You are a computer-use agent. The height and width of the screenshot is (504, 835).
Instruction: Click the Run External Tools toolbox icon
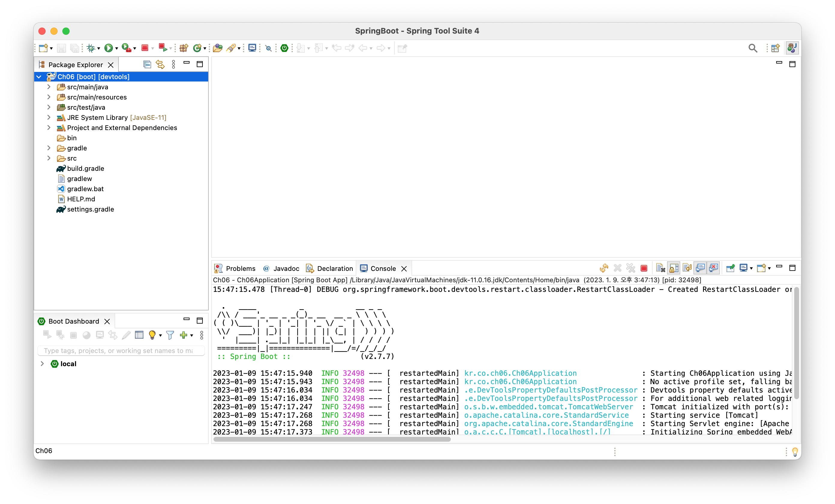tap(126, 48)
